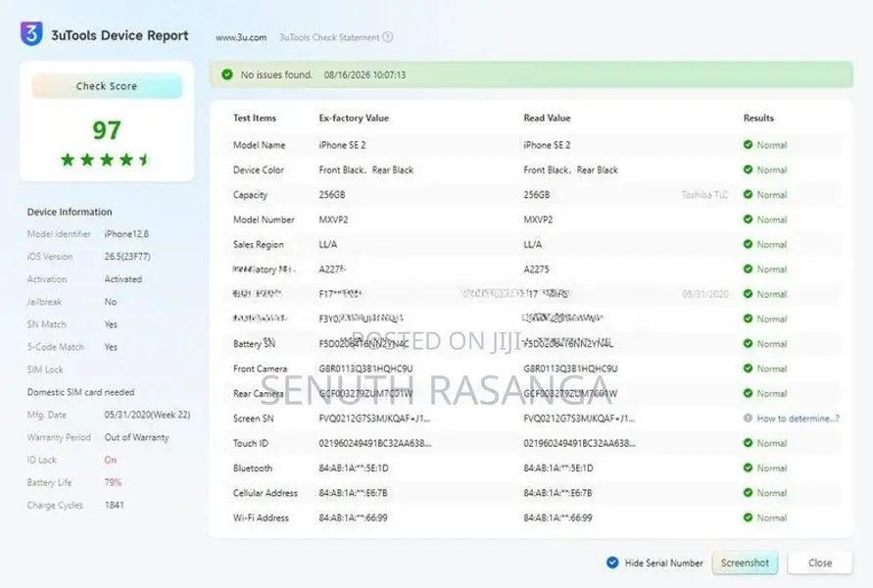Screen dimensions: 873x588
Task: Click the Normal check icon for Battery SN
Action: (748, 344)
